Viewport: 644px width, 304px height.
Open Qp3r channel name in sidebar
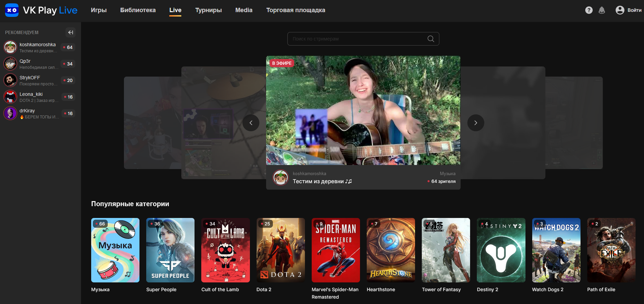[25, 61]
